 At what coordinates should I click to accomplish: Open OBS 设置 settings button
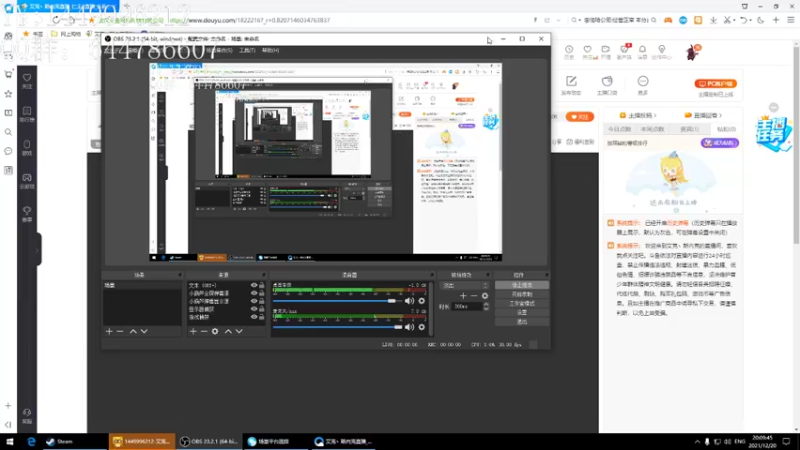[x=521, y=313]
